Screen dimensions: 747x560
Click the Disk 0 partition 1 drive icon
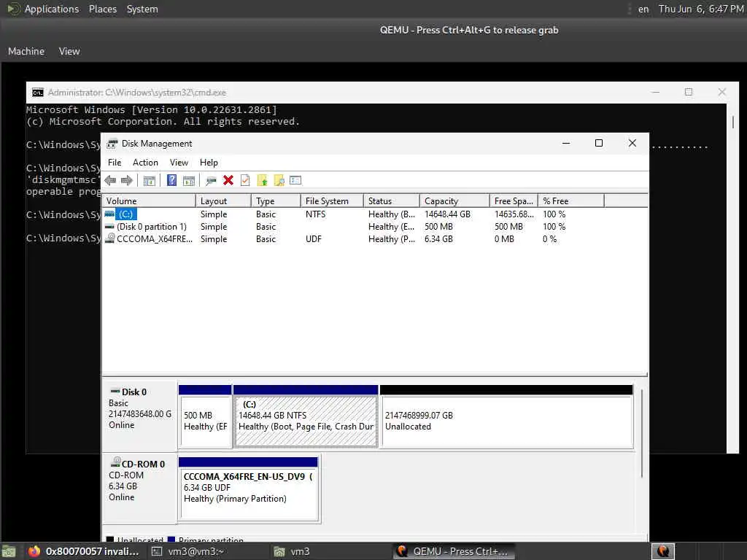109,227
